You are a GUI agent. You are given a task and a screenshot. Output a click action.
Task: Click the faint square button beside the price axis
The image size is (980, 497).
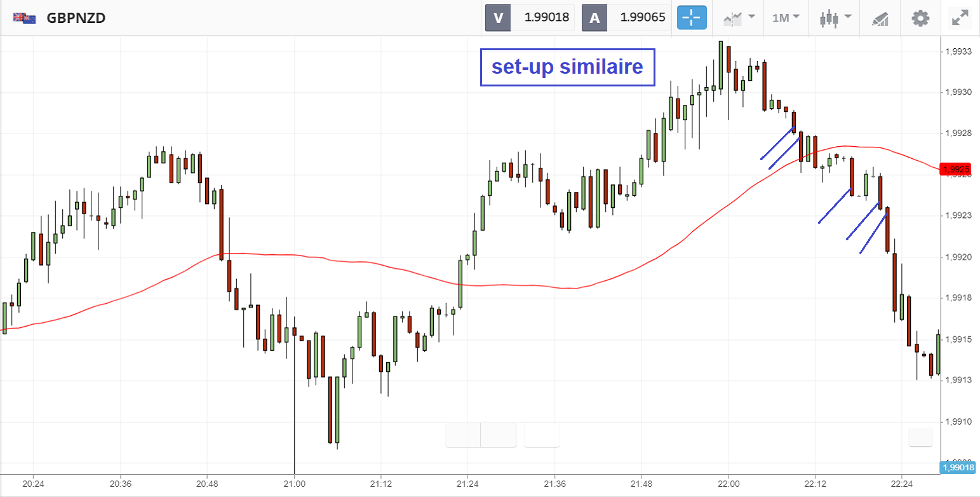(x=920, y=437)
